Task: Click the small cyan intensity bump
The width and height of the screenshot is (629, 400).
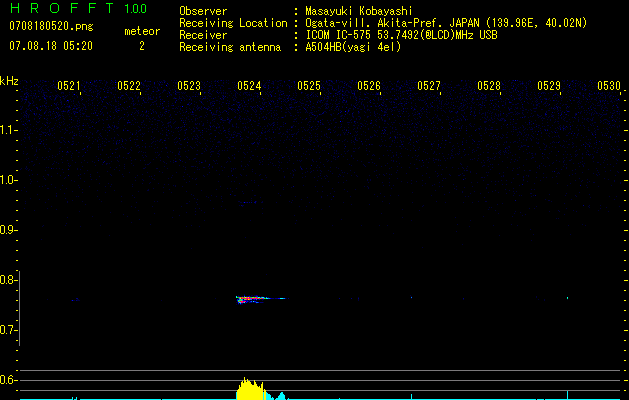Action: coord(282,396)
